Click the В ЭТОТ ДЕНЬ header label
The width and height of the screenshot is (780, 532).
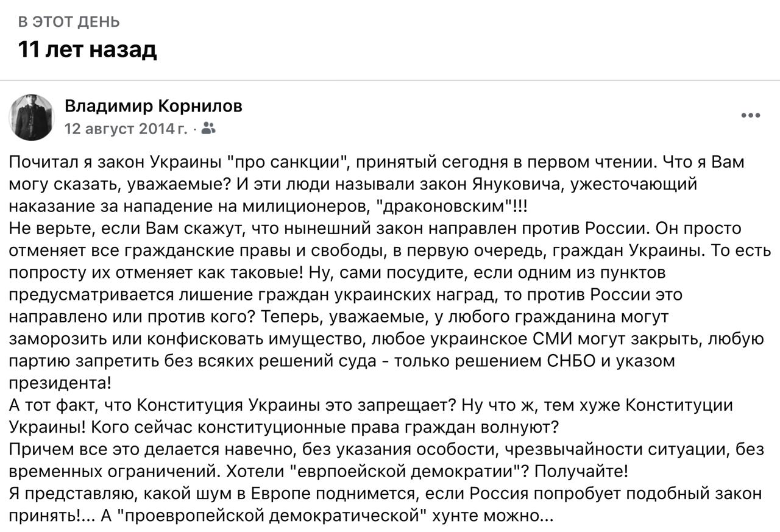pos(69,22)
